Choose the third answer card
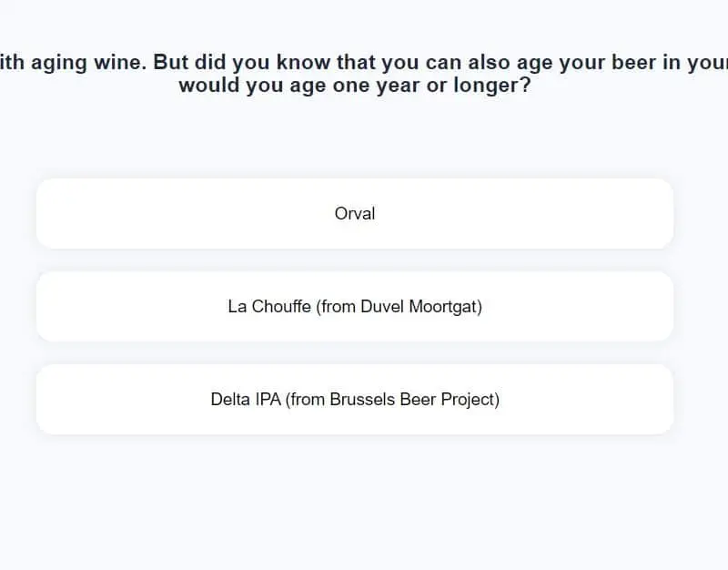 coord(355,399)
